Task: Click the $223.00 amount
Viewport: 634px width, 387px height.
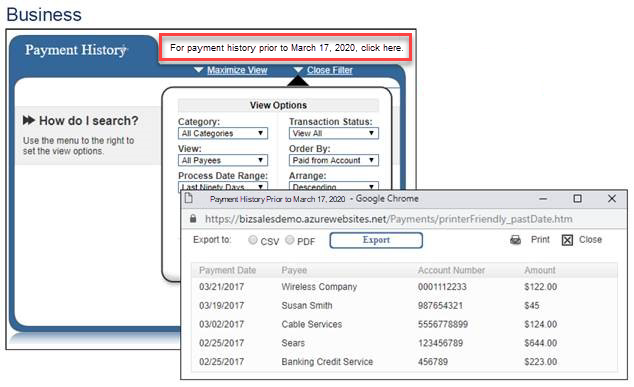Action: pos(541,362)
